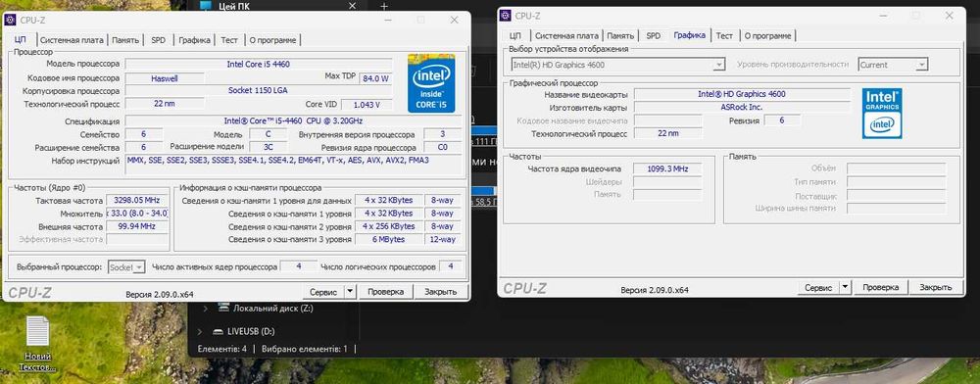This screenshot has height=384, width=980.
Task: Click Проверка button in processor CPU-Z window
Action: coord(385,292)
